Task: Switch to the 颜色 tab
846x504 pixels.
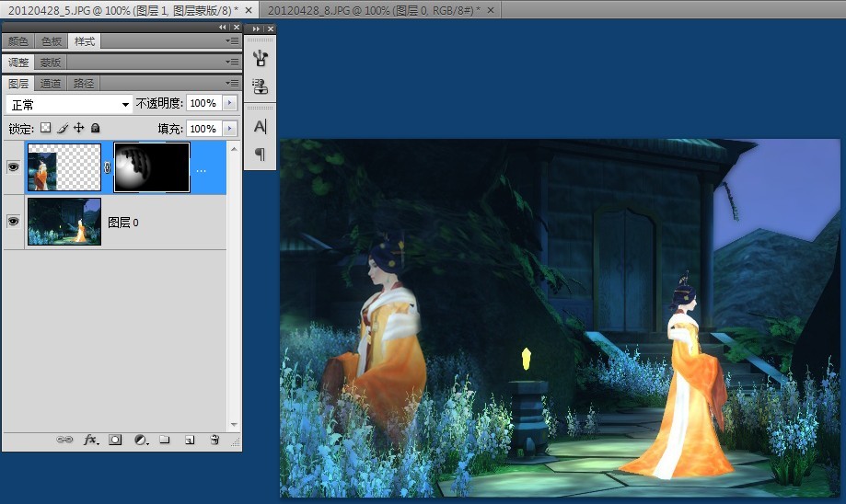Action: click(x=18, y=41)
